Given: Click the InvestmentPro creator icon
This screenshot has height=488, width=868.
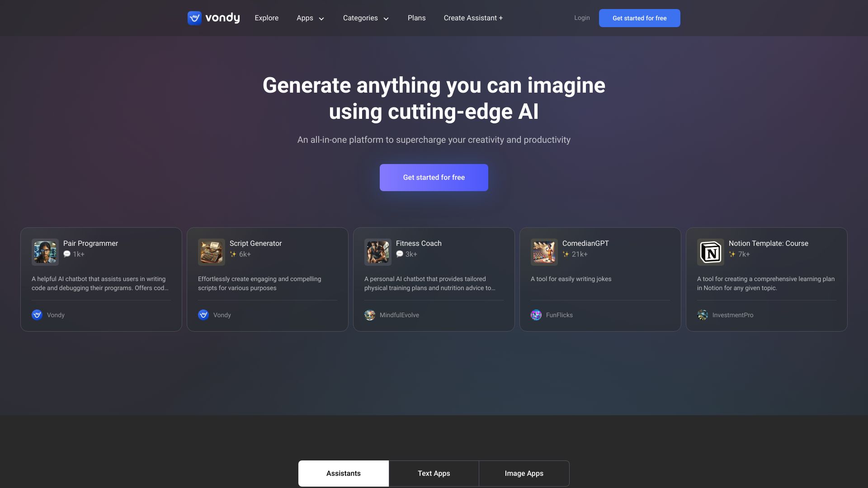Looking at the screenshot, I should pos(702,314).
